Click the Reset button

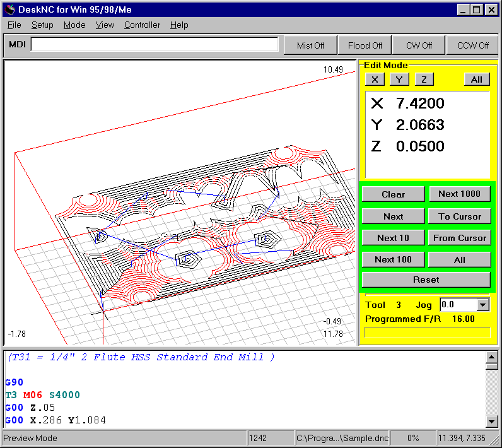point(426,280)
